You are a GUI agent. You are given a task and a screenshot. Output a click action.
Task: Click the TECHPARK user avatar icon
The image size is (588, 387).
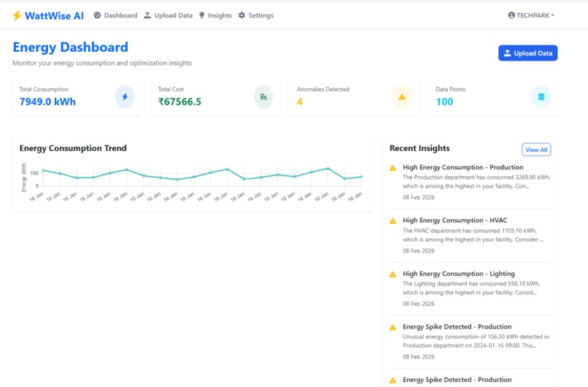511,15
